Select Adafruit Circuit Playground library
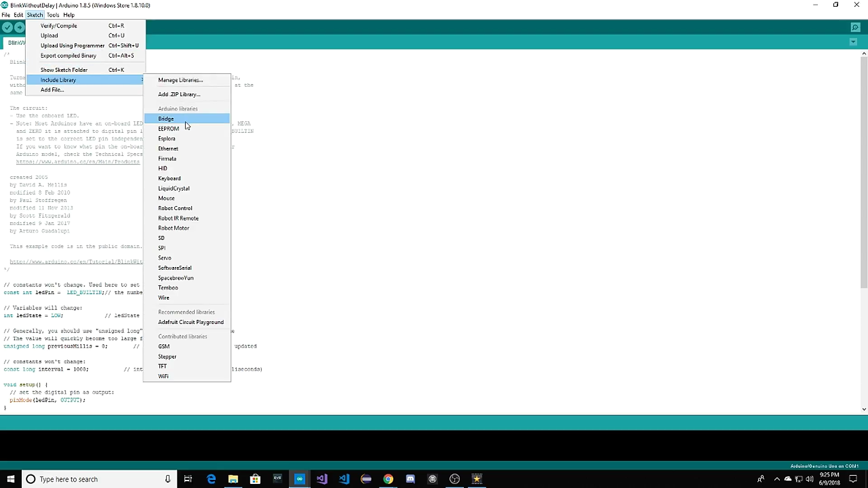Viewport: 868px width, 488px height. coord(191,322)
